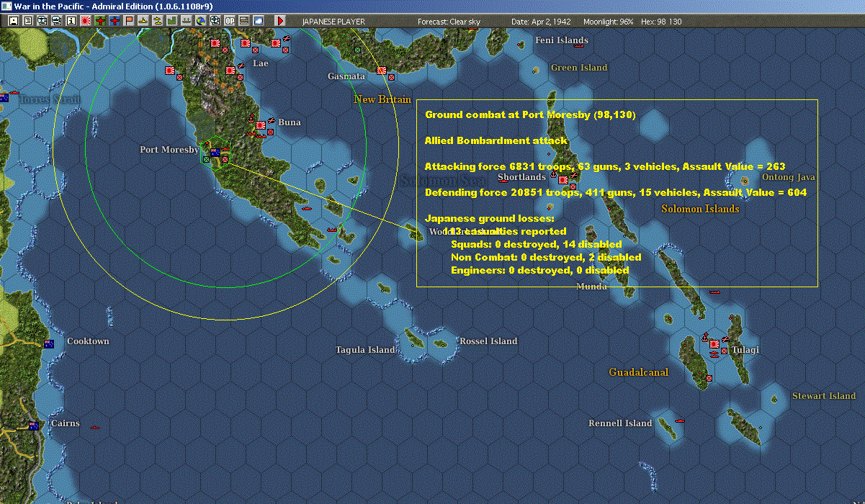The height and width of the screenshot is (504, 865).
Task: Click the Port Moresby map label
Action: pos(169,150)
